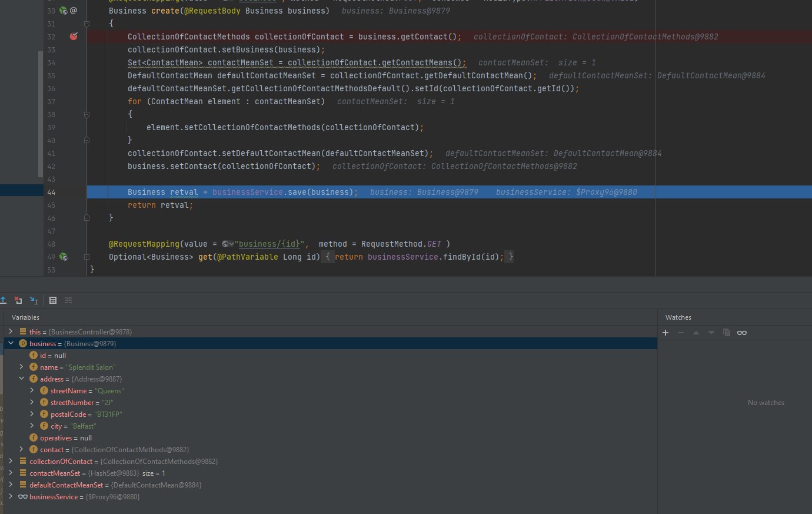Screen dimensions: 812x514
Task: Toggle the breakpoint on line 32
Action: coord(74,37)
